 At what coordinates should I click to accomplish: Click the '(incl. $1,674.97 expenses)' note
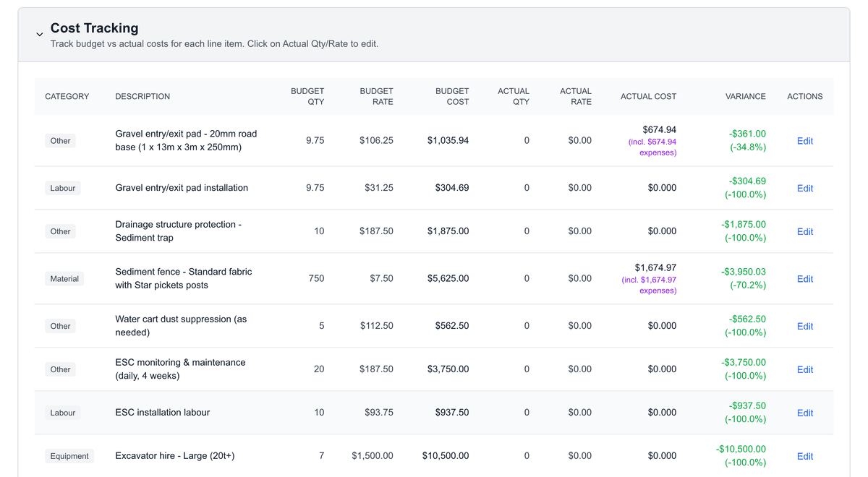click(649, 285)
